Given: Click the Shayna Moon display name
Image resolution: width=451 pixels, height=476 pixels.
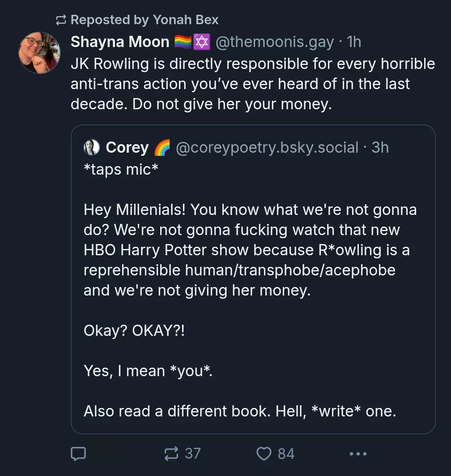Looking at the screenshot, I should [x=120, y=42].
